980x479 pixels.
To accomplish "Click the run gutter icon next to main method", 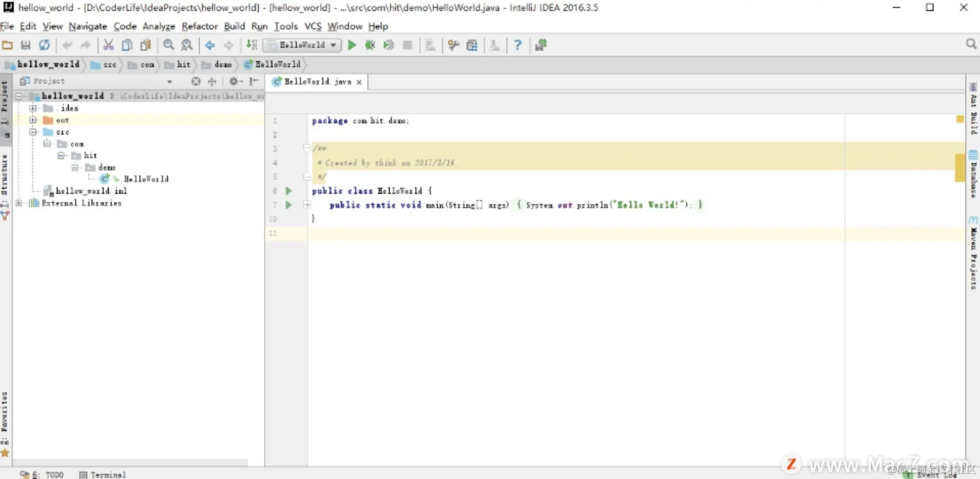I will 288,205.
